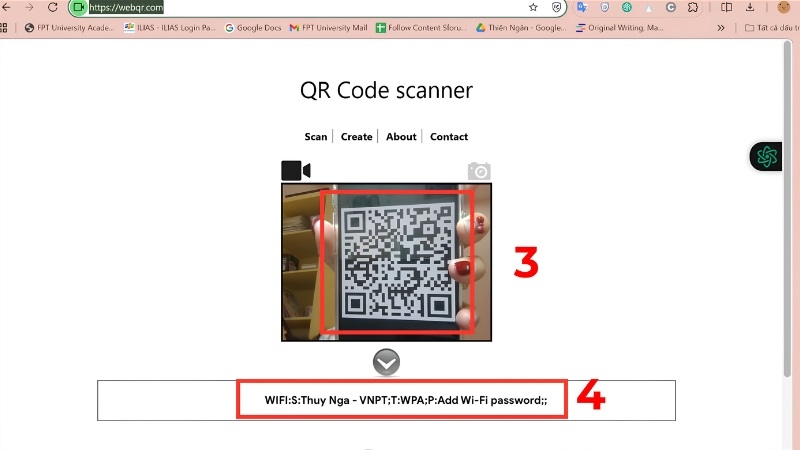Reload the page with the refresh icon

53,7
